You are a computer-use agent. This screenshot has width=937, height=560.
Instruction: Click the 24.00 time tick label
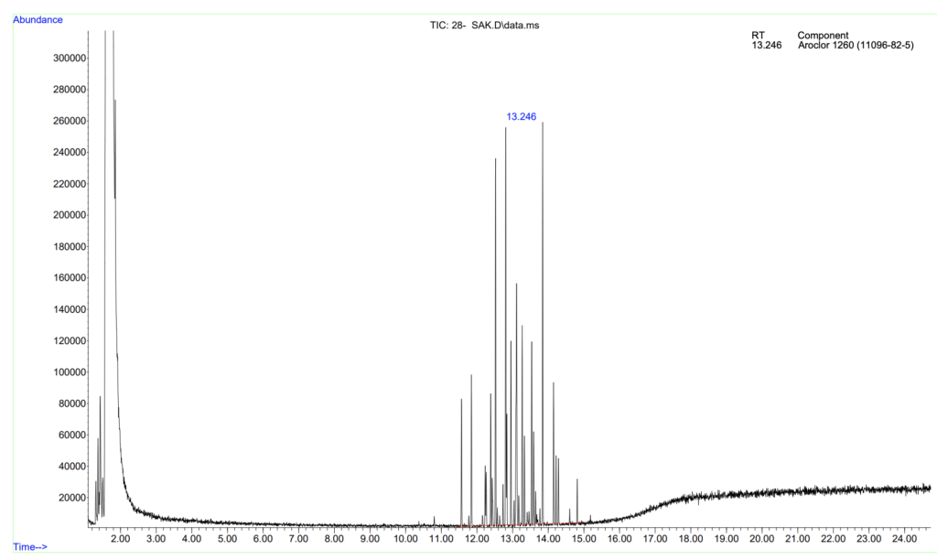(904, 538)
